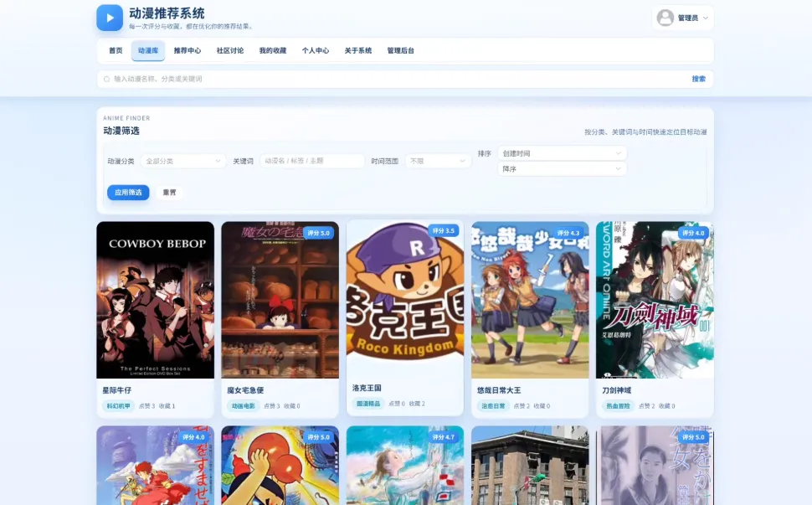
Task: Click the 评分 3.5 badge
Action: coord(444,231)
